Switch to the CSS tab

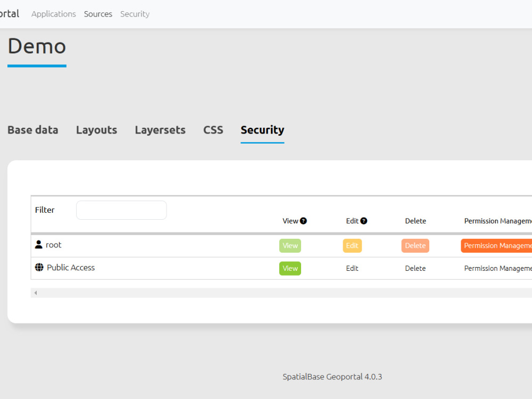[x=213, y=130]
